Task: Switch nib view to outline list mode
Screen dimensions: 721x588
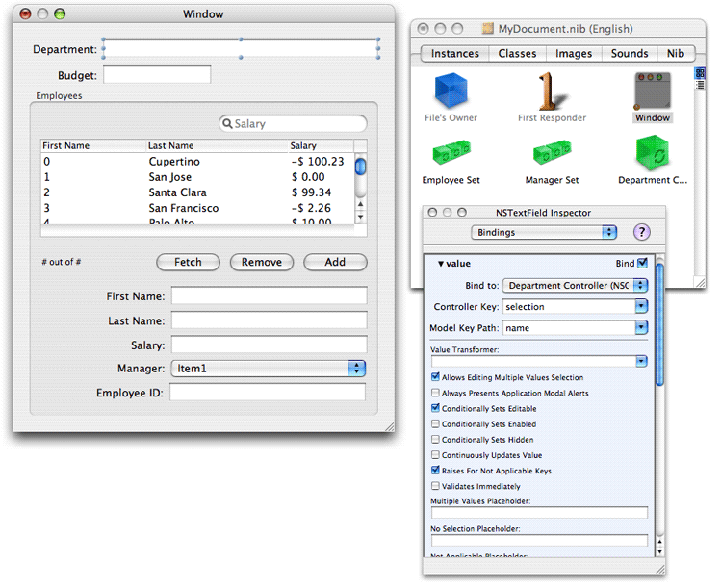Action: coord(700,85)
